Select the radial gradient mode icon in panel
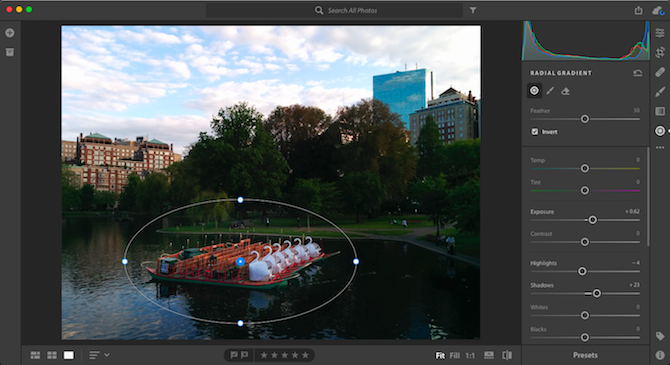 pyautogui.click(x=534, y=91)
